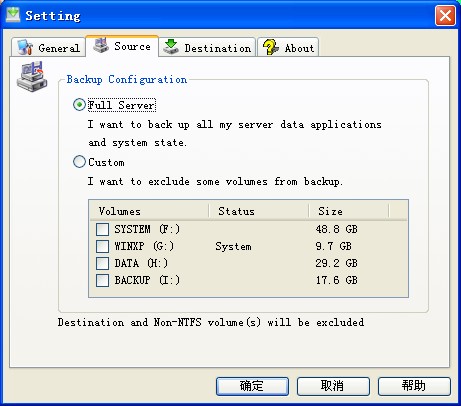
Task: Click the 取消 cancel button
Action: click(x=333, y=386)
